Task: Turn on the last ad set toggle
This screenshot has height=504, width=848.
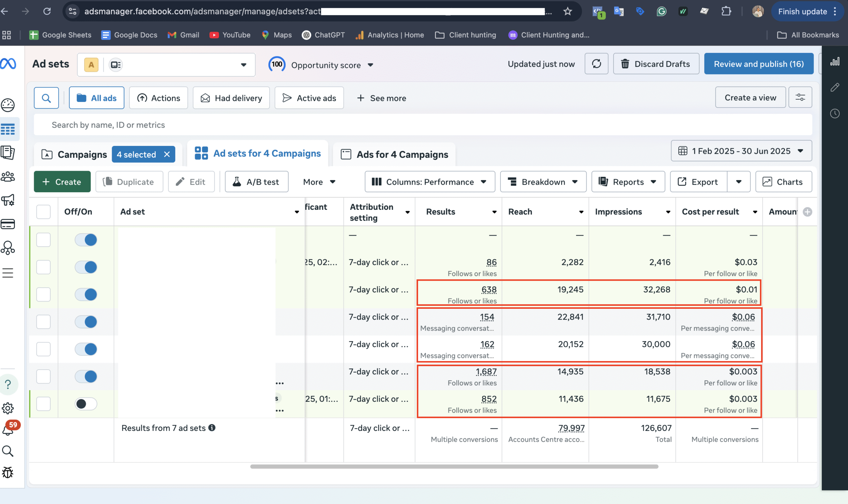Action: point(86,404)
